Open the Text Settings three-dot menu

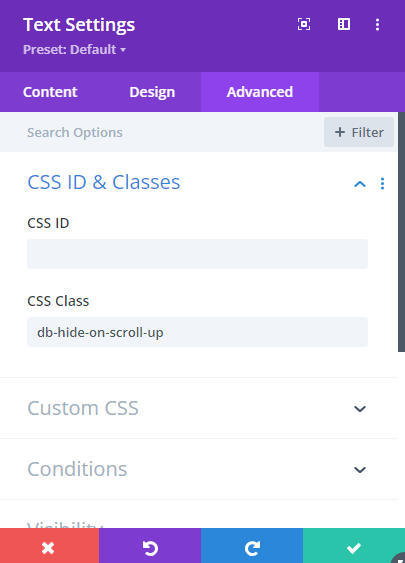point(377,24)
